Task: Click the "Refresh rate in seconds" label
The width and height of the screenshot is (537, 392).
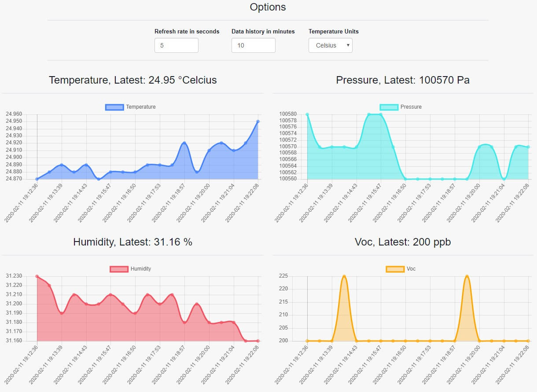Action: 187,32
